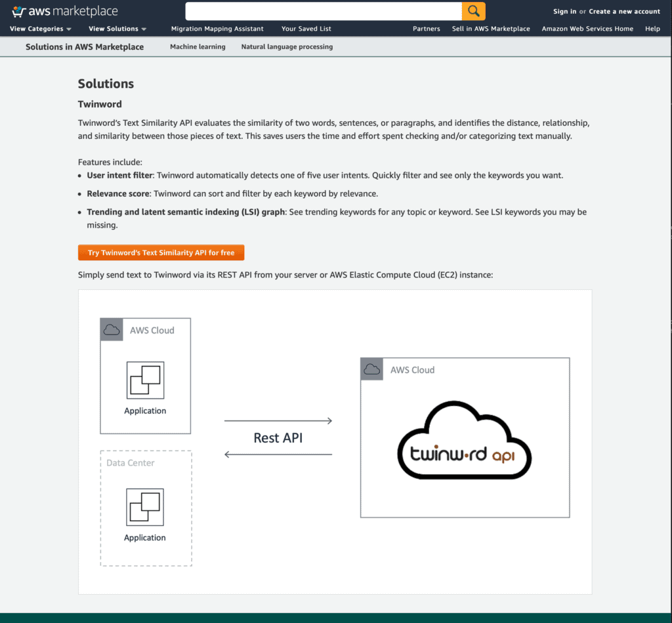Click the 'Rest API' diagram label
The height and width of the screenshot is (623, 672).
coord(278,437)
